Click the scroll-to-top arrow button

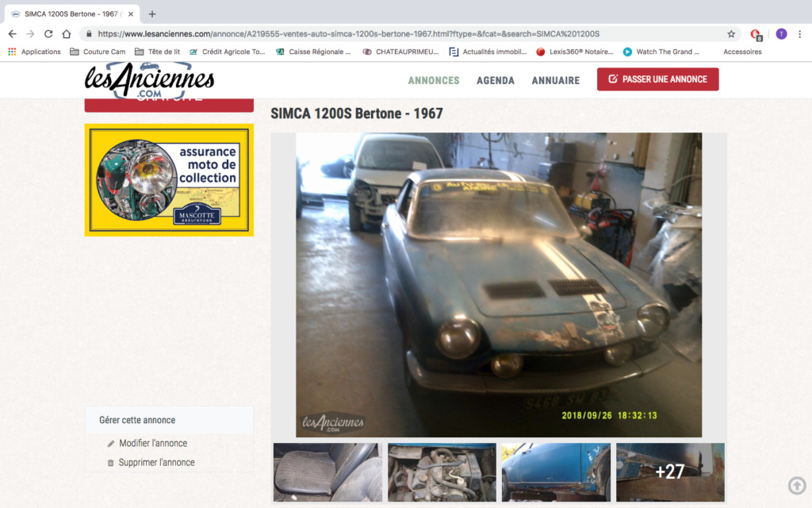(x=797, y=486)
